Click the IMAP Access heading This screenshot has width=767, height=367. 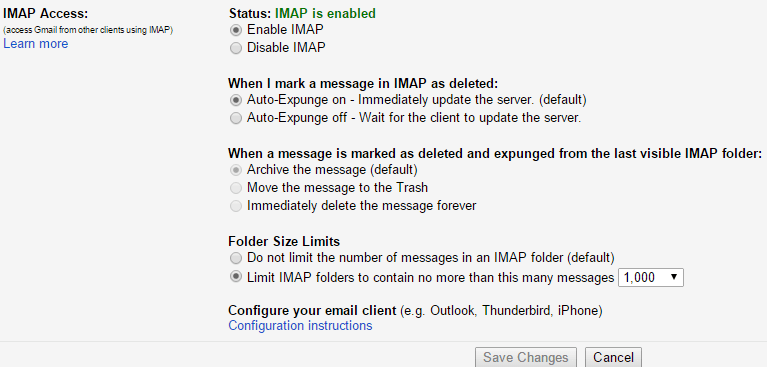tap(45, 14)
